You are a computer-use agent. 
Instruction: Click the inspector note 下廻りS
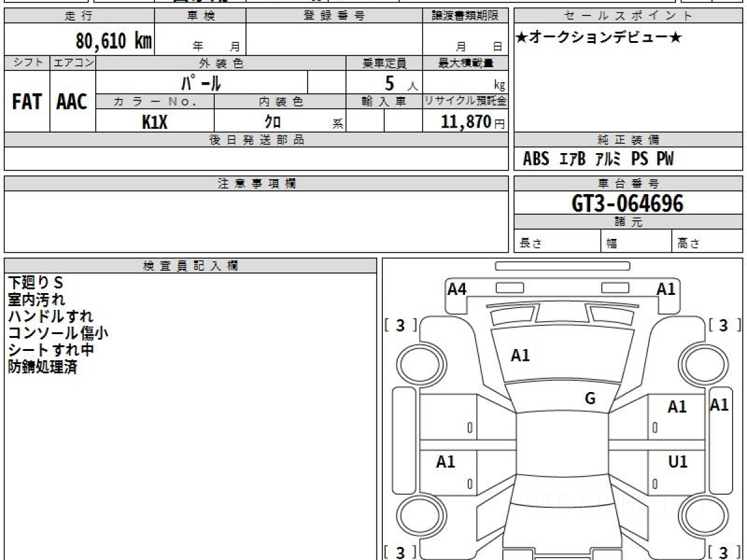35,282
